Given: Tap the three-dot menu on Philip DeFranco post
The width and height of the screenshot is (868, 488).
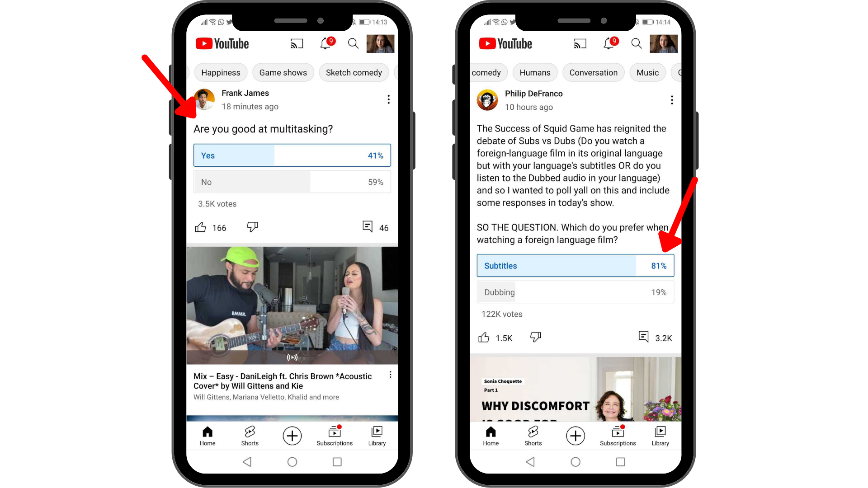Looking at the screenshot, I should (672, 100).
